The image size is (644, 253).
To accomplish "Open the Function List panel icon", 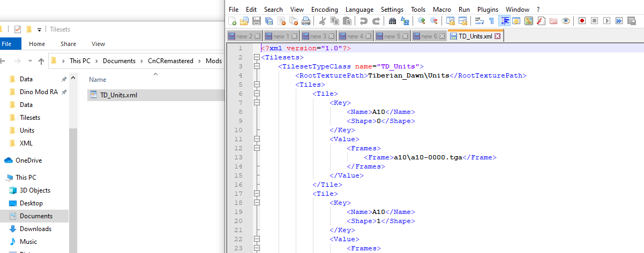I will point(541,21).
